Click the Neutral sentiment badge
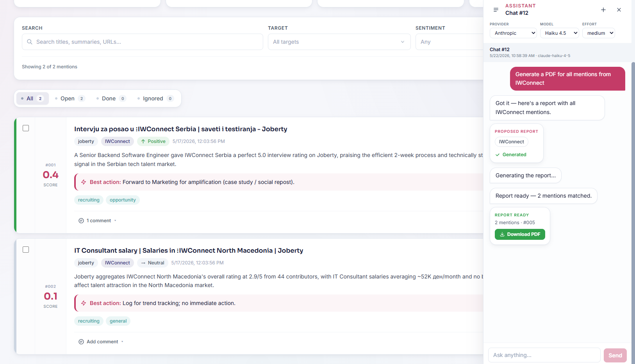The image size is (635, 364). tap(153, 263)
